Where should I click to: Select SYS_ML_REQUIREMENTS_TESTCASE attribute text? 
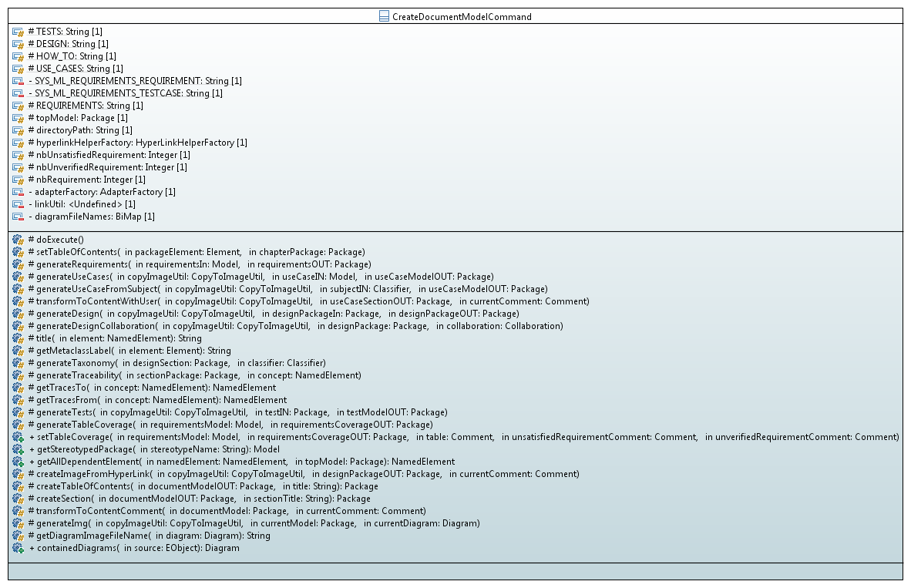coord(126,93)
